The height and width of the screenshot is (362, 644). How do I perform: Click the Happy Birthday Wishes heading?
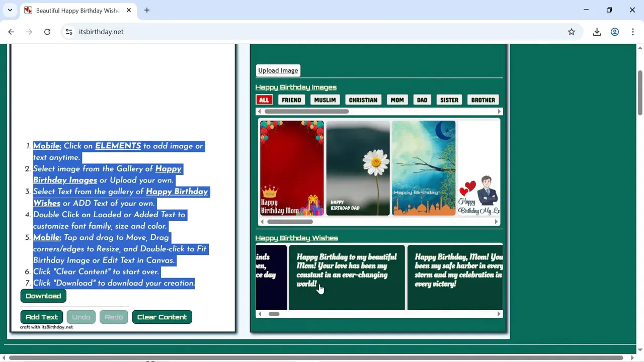296,238
